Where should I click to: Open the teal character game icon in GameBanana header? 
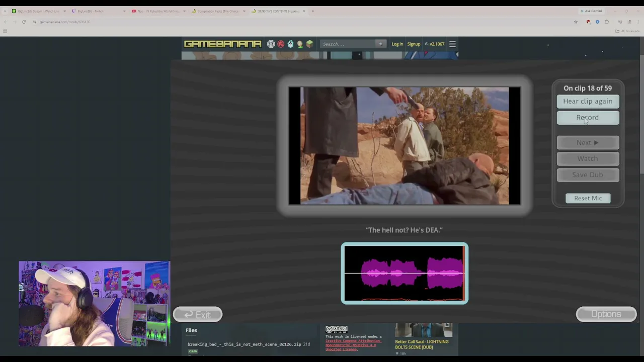coord(290,44)
